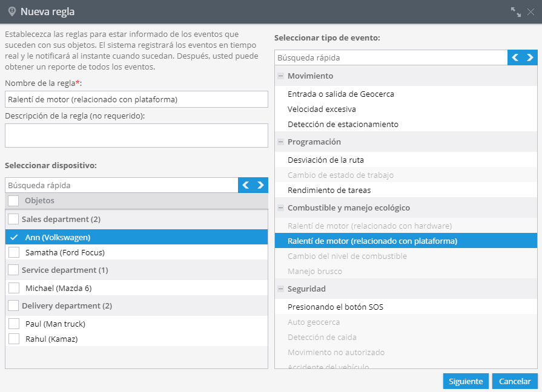Click the Siguiente button

tap(466, 381)
